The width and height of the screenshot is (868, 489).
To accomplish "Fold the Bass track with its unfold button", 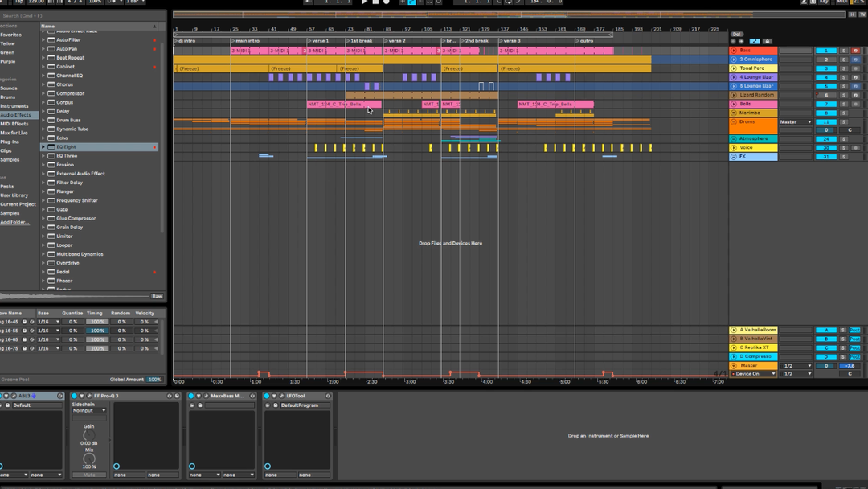I will [x=733, y=51].
